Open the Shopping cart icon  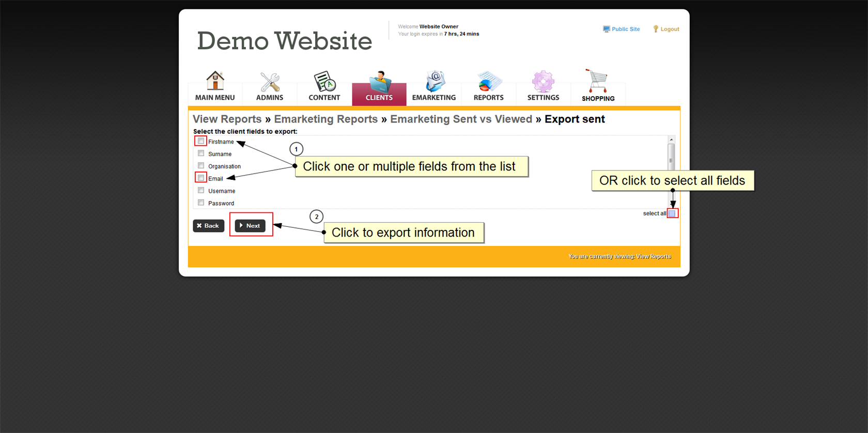(x=598, y=82)
